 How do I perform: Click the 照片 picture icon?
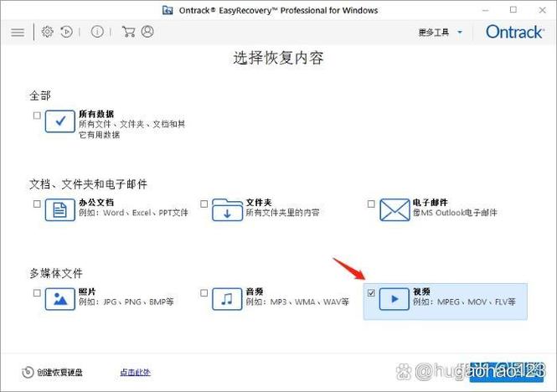tap(60, 299)
